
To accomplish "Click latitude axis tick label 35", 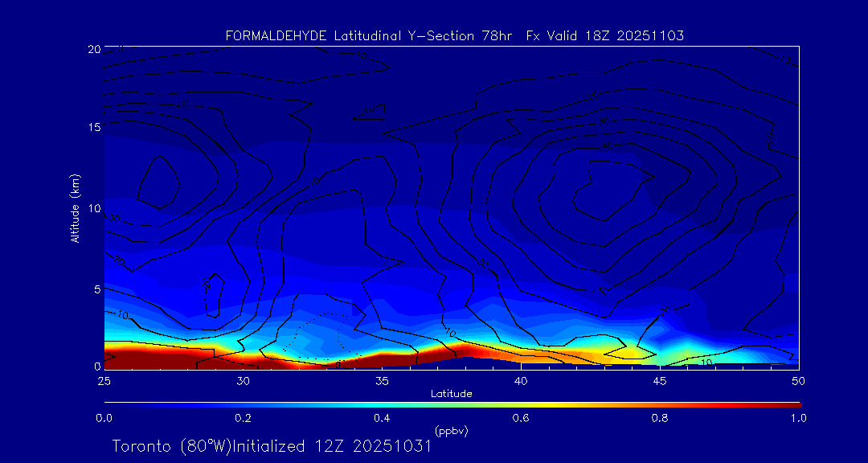I will [382, 381].
